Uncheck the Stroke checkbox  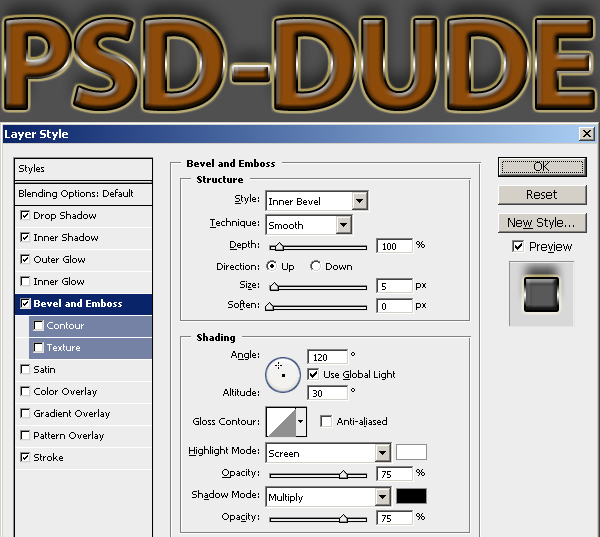coord(25,457)
